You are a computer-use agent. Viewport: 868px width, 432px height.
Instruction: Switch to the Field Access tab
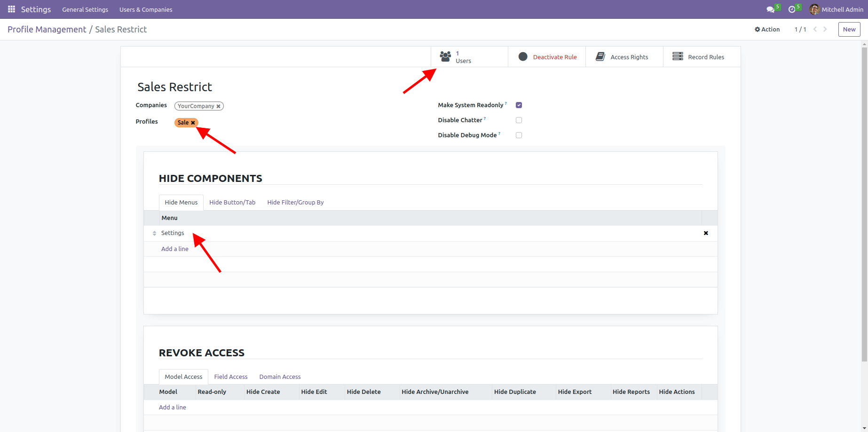pos(230,377)
